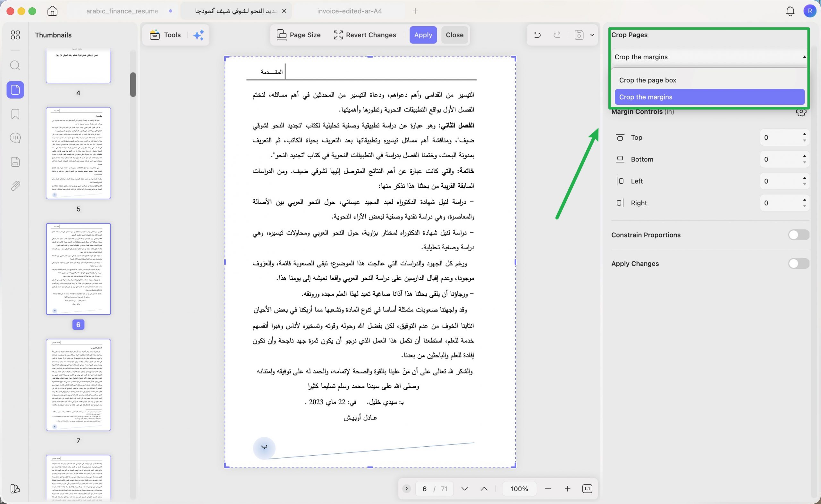
Task: Open the user account avatar
Action: pos(810,11)
